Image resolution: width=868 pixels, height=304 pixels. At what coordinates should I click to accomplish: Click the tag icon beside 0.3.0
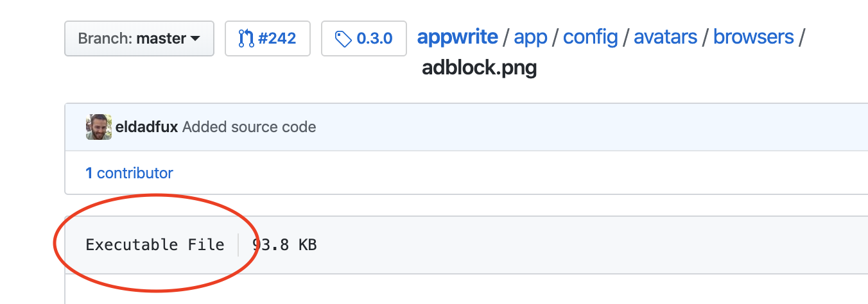[x=343, y=38]
